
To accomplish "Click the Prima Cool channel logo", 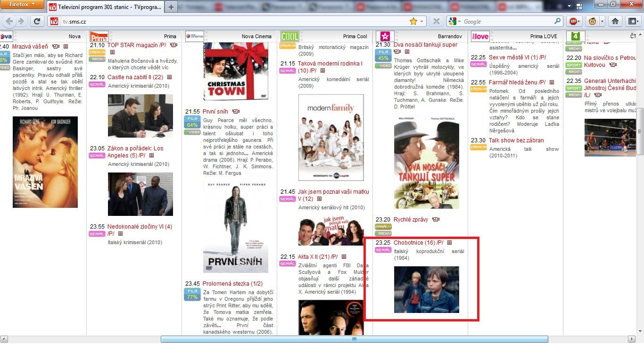I will tap(289, 36).
